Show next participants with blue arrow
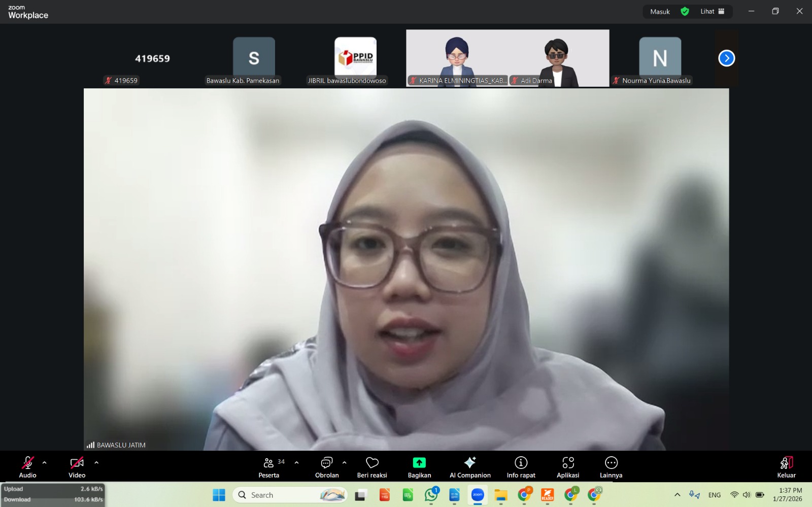Screen dimensions: 812x507 [726, 58]
